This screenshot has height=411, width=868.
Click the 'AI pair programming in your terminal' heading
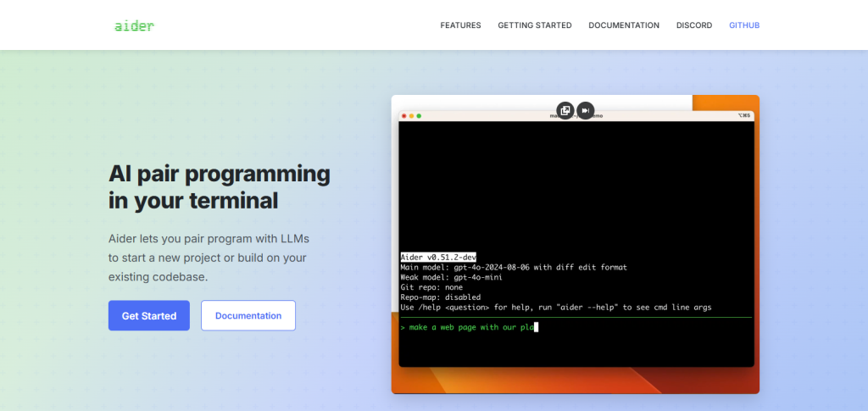coord(220,187)
